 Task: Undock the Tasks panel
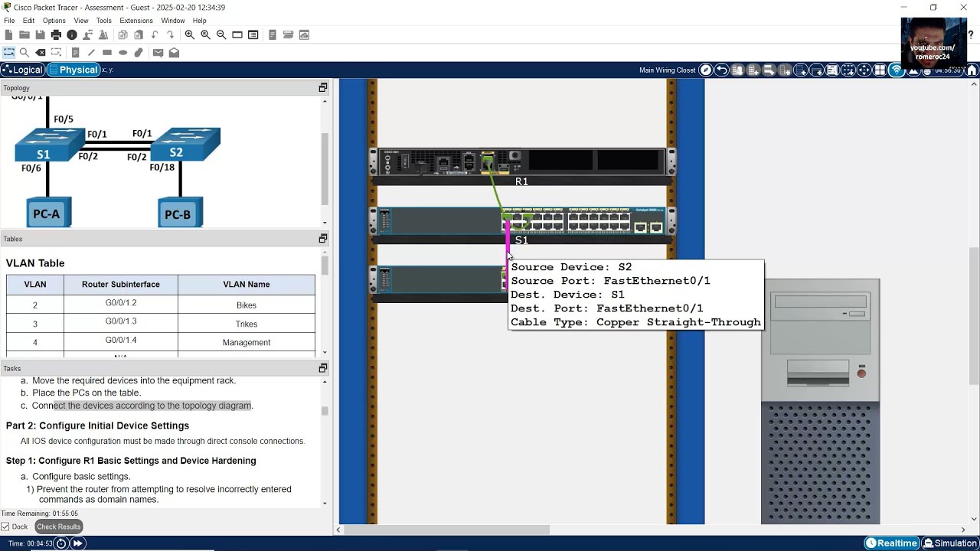[323, 368]
